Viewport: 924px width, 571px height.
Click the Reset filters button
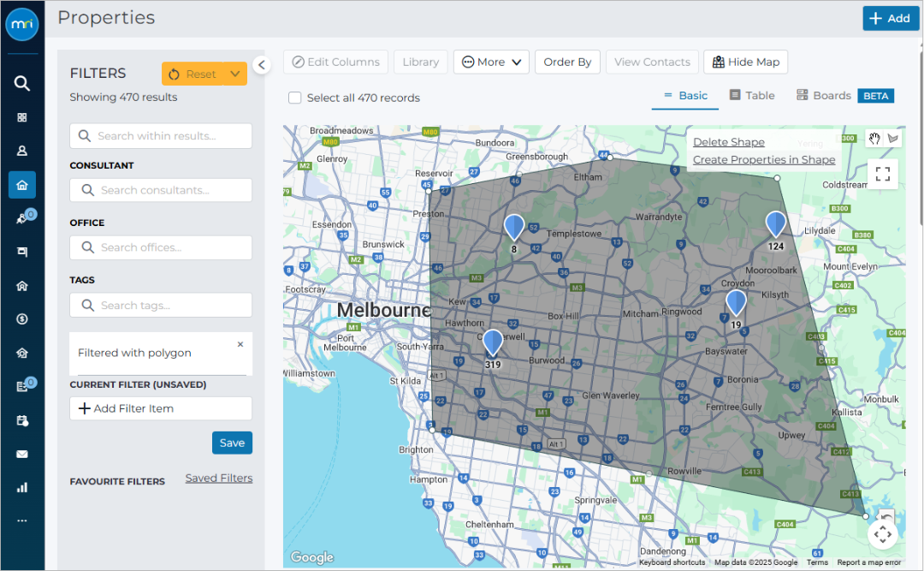(192, 74)
